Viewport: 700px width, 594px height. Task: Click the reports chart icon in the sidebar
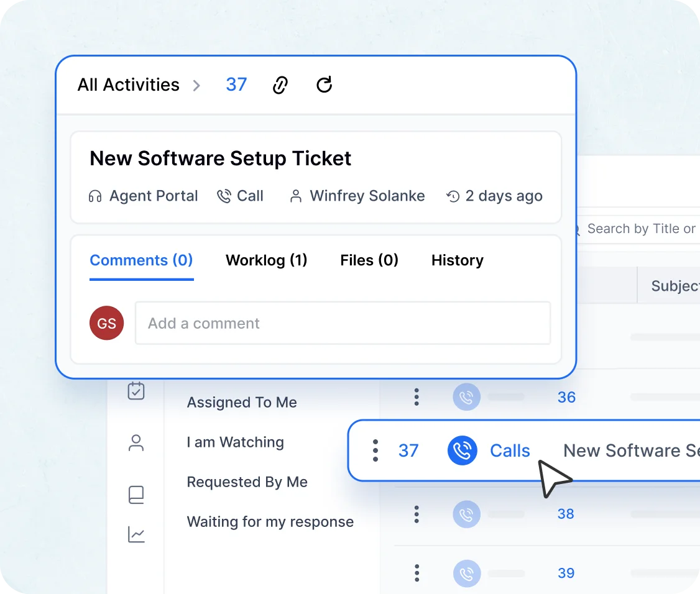click(136, 534)
